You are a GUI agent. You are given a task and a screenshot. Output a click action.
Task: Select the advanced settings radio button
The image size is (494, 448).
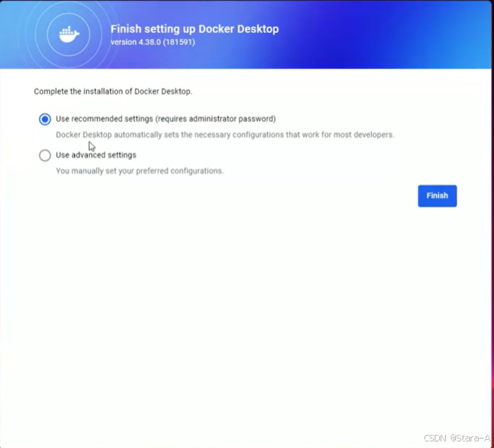(45, 155)
